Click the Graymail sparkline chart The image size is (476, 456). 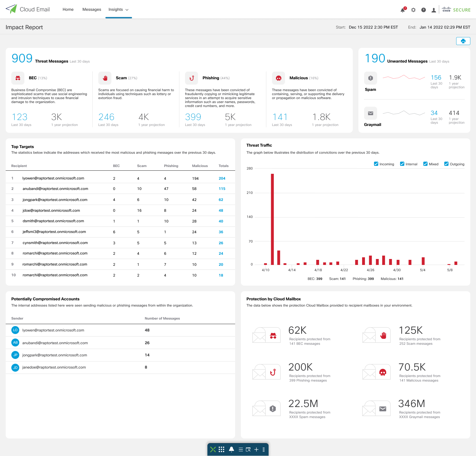404,113
